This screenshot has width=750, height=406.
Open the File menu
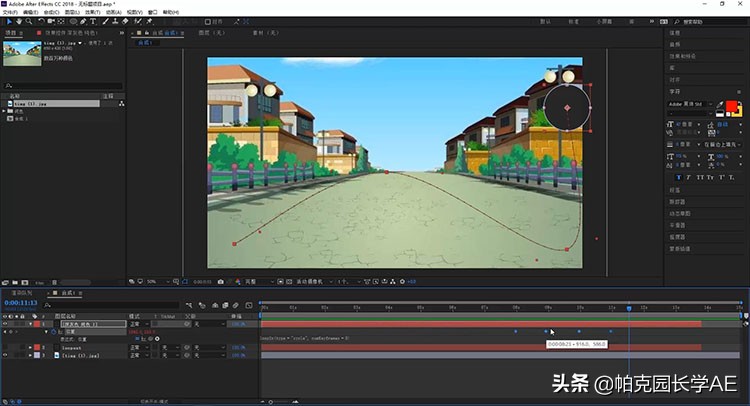(x=10, y=12)
